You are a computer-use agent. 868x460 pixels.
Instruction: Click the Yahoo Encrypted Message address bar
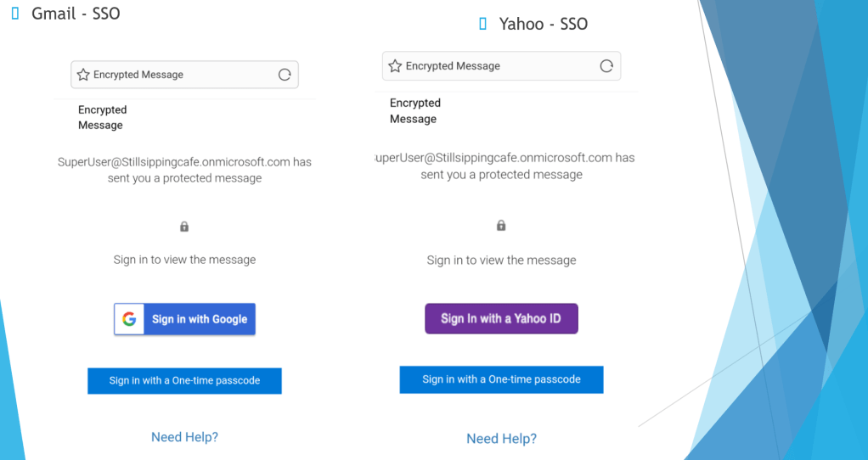tap(502, 66)
